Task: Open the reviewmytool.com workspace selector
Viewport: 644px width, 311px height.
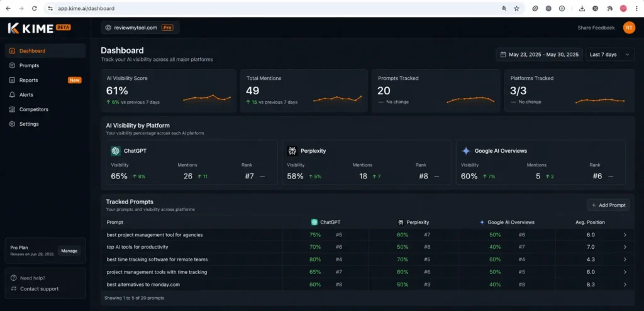Action: 140,28
